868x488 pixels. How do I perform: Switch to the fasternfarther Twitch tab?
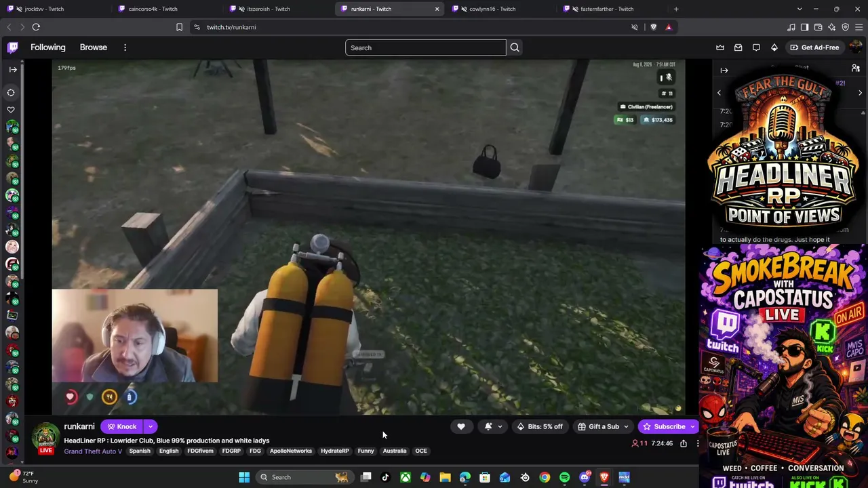[x=612, y=9]
